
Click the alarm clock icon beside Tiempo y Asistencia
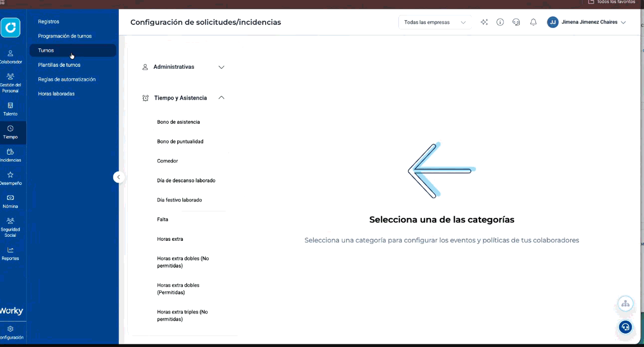tap(146, 98)
